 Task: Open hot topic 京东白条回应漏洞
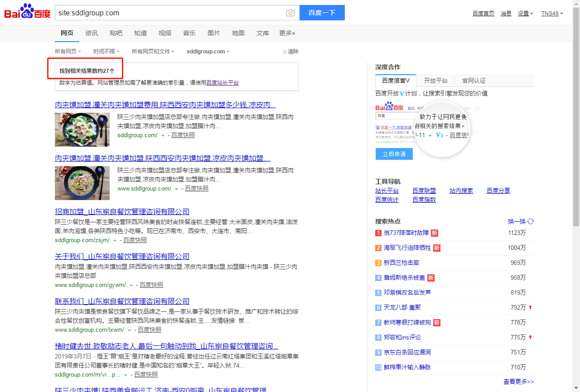[x=407, y=353]
